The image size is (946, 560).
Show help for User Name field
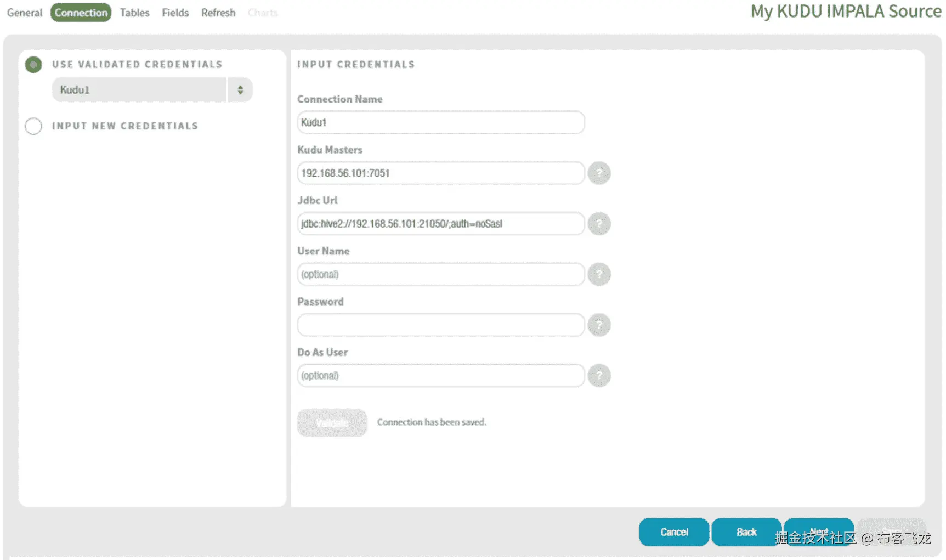point(599,274)
